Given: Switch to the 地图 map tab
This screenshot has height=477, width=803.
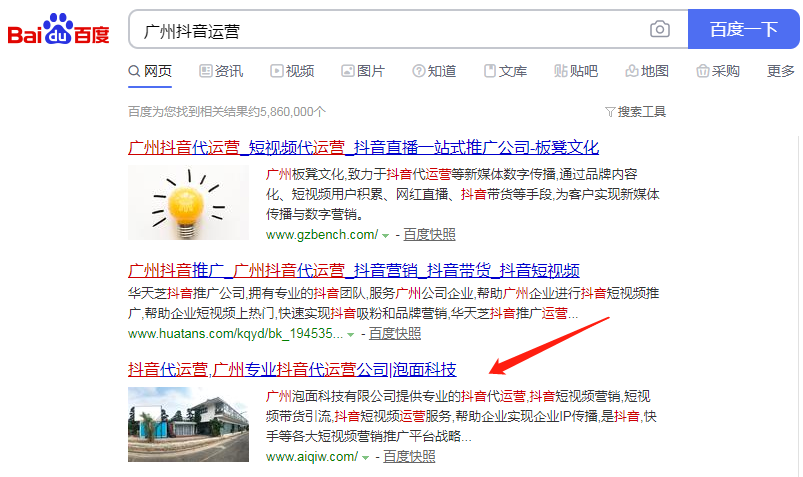Looking at the screenshot, I should (647, 71).
